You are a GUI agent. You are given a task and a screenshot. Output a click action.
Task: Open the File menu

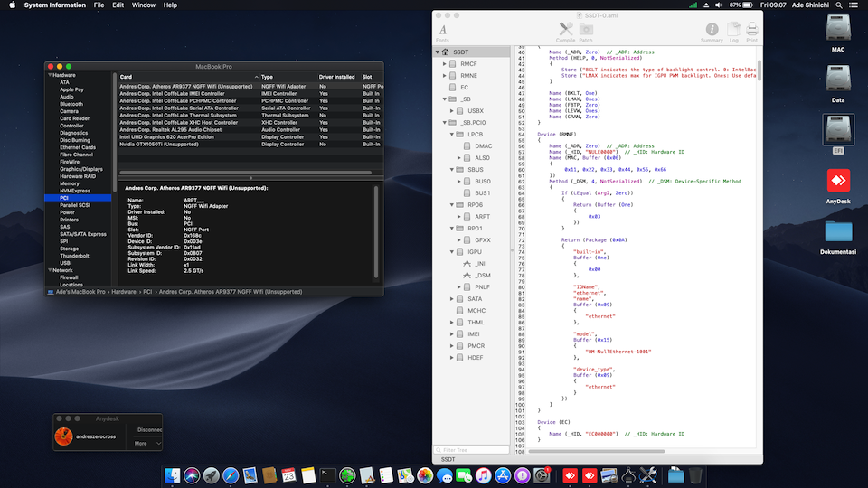[99, 5]
